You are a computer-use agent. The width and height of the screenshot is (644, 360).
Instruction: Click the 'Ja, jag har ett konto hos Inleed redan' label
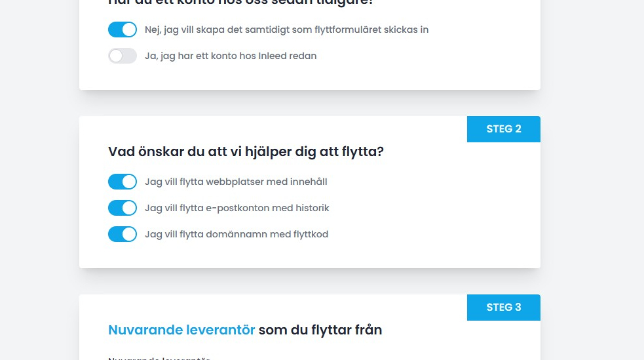coord(231,56)
